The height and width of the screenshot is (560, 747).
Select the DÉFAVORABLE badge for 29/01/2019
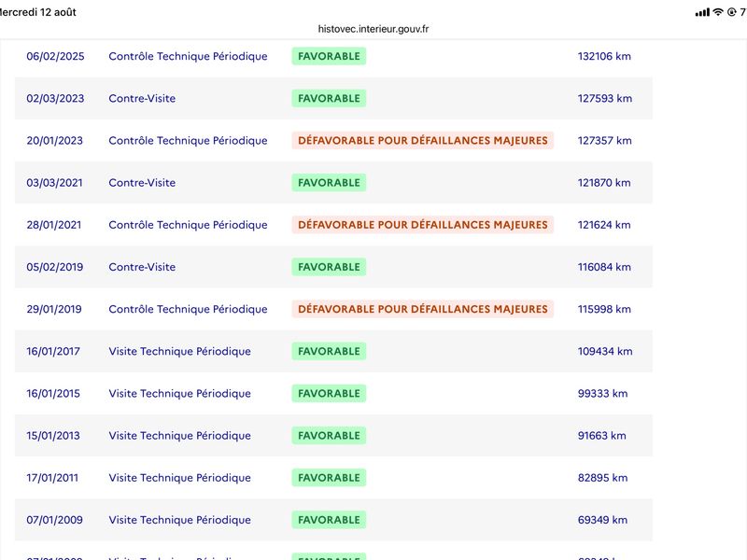[x=423, y=309]
